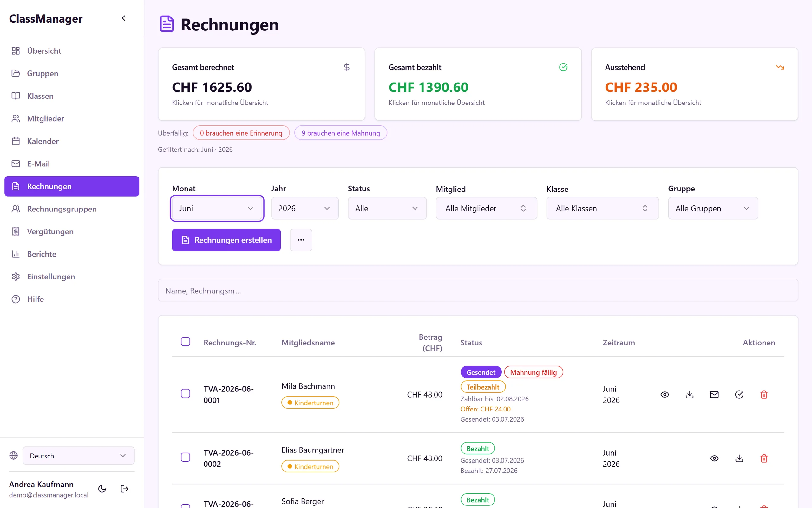This screenshot has height=508, width=812.
Task: Click Rechnungen erstellen button
Action: 226,240
